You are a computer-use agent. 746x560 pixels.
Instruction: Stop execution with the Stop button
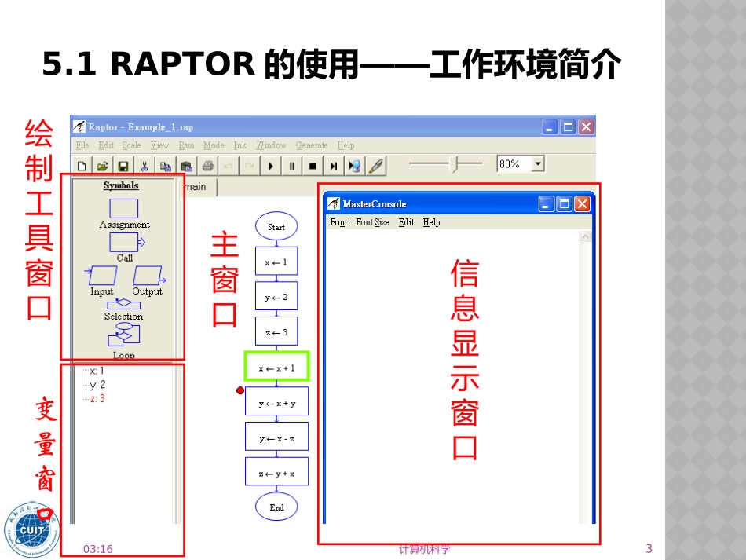[x=312, y=166]
